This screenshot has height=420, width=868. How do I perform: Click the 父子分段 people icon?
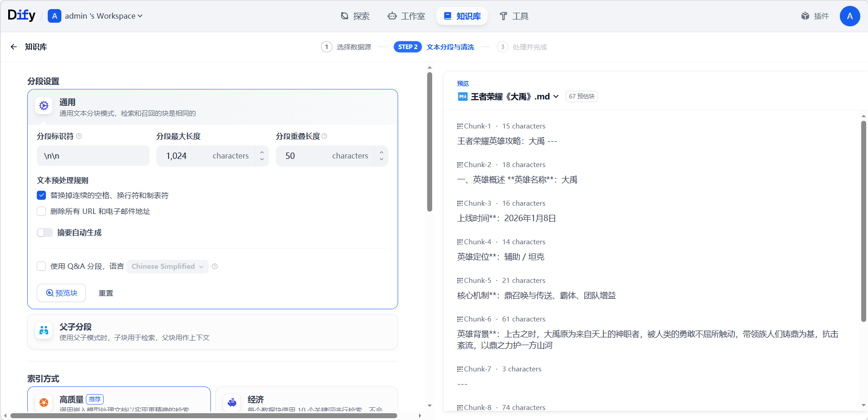[44, 330]
